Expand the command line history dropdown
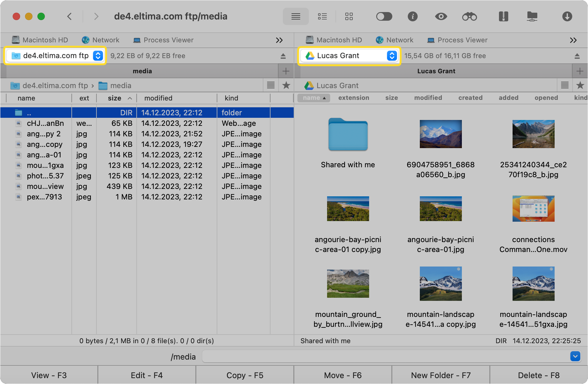This screenshot has height=384, width=588. pyautogui.click(x=575, y=356)
